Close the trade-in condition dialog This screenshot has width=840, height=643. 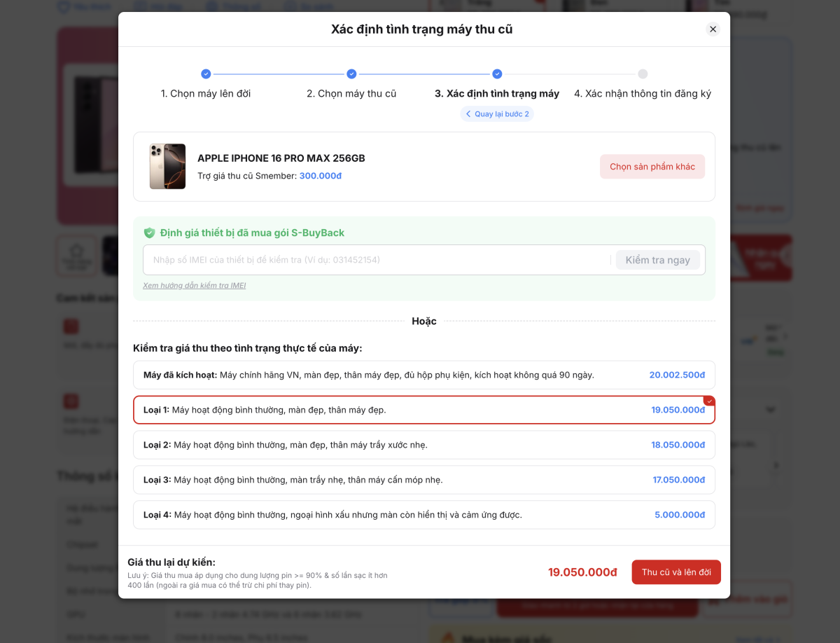pos(713,29)
